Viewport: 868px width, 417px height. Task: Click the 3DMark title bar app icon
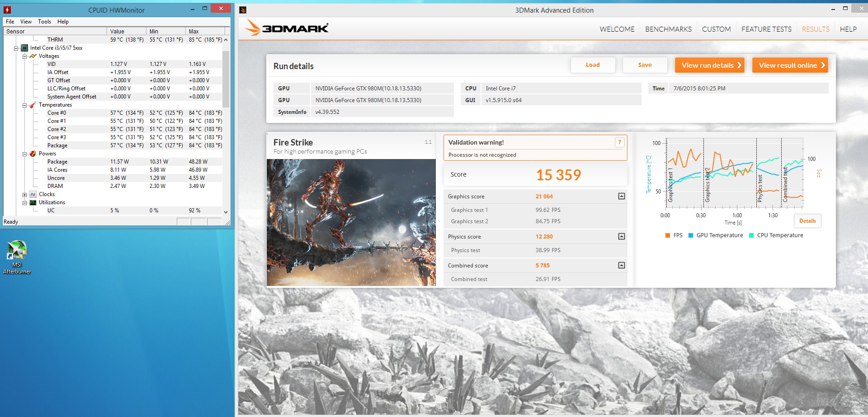pyautogui.click(x=243, y=10)
